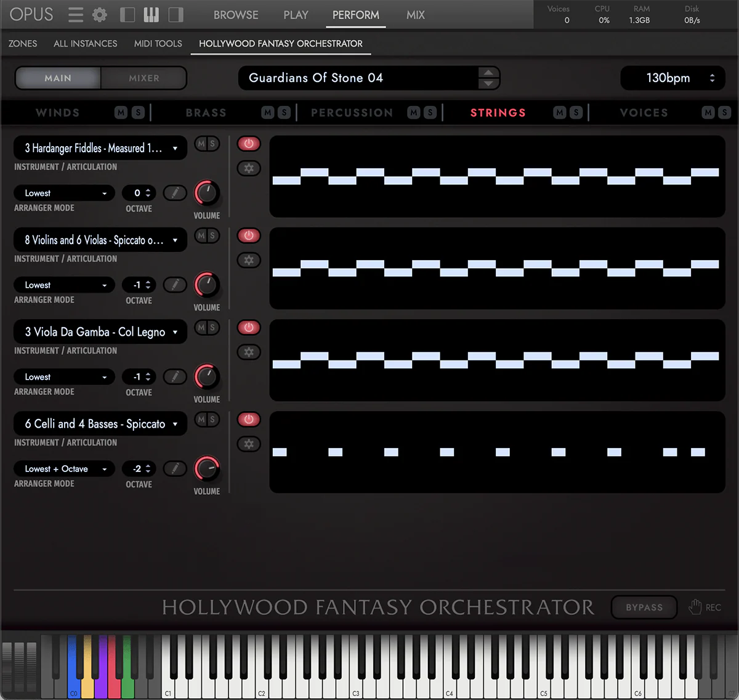The height and width of the screenshot is (700, 739).
Task: Open settings gear for 6 Celli and 4 Basses row
Action: [x=249, y=444]
